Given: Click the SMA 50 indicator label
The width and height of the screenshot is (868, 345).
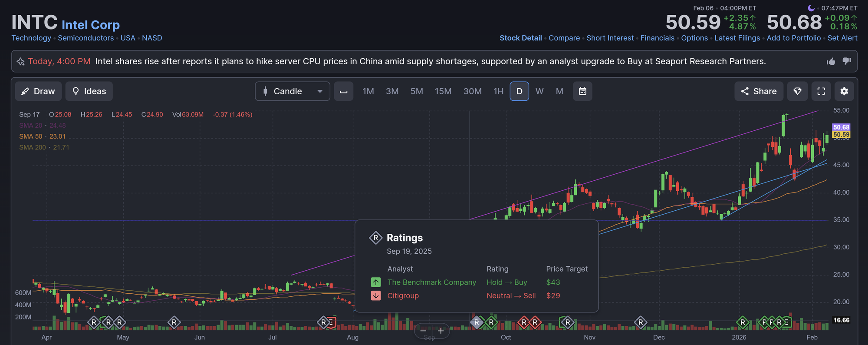Looking at the screenshot, I should pos(30,136).
